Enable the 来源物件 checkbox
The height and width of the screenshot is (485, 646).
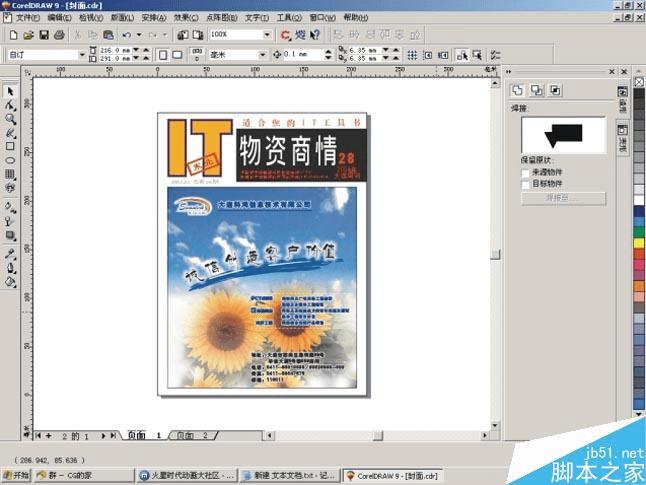point(525,172)
